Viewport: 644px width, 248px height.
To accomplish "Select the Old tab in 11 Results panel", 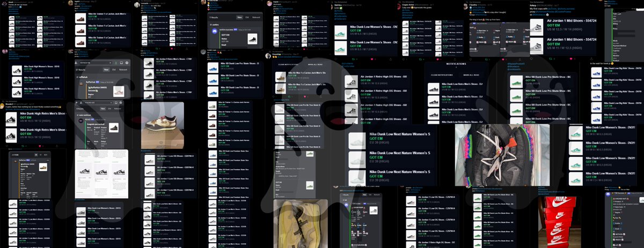I will pyautogui.click(x=247, y=18).
